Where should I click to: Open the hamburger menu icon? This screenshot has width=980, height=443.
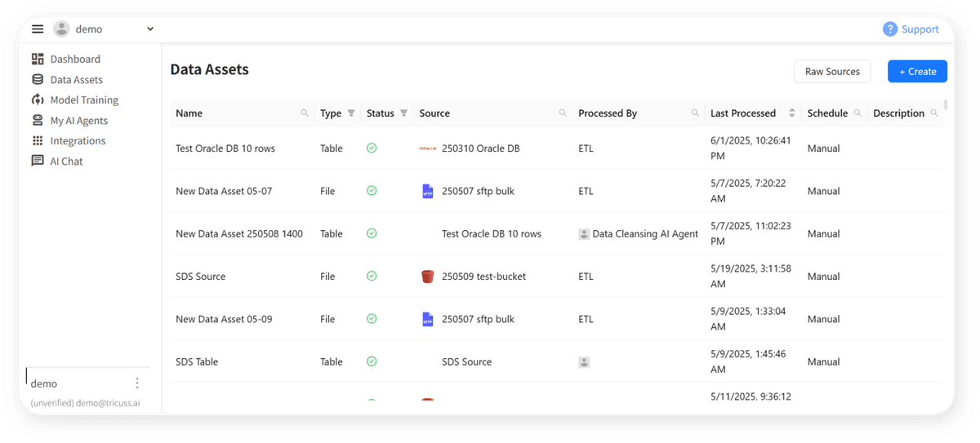38,29
